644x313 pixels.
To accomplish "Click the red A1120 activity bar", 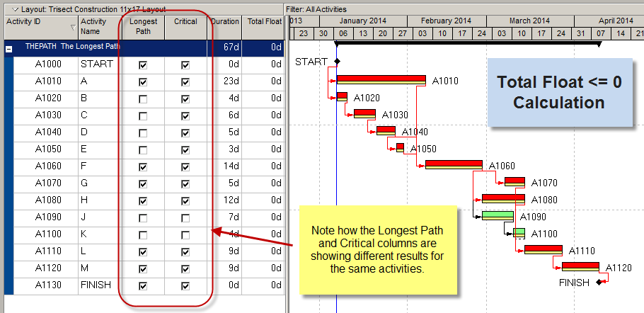I will [580, 266].
